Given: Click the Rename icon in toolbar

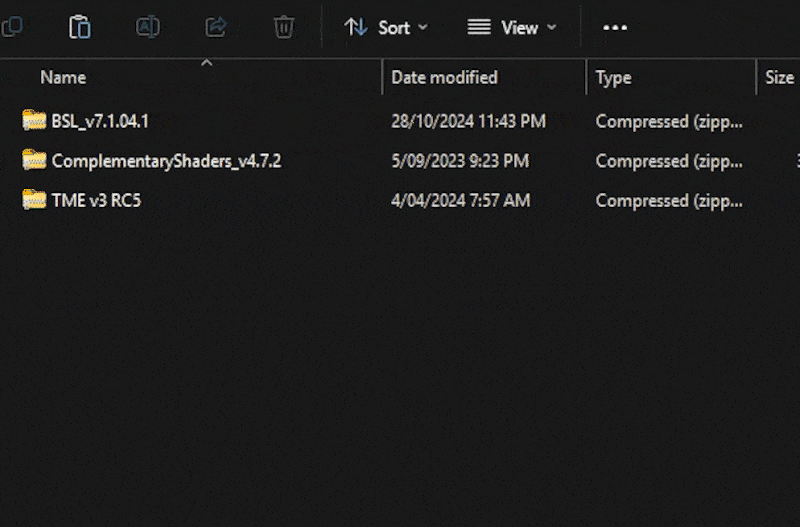Looking at the screenshot, I should (148, 27).
